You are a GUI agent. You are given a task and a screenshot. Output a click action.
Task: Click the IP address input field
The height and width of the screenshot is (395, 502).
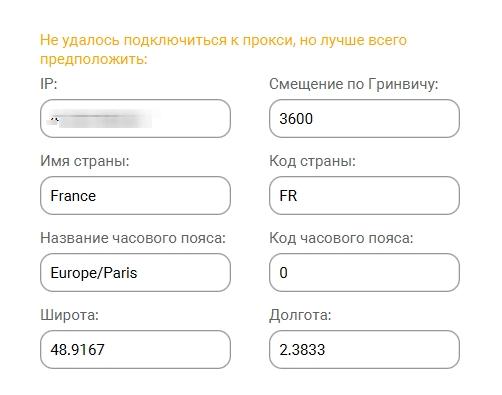135,118
